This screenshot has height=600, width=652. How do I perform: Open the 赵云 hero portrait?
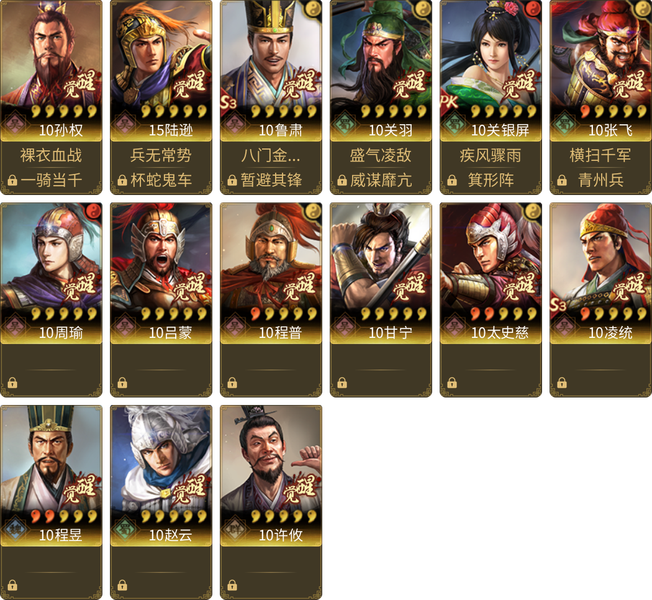pos(161,459)
